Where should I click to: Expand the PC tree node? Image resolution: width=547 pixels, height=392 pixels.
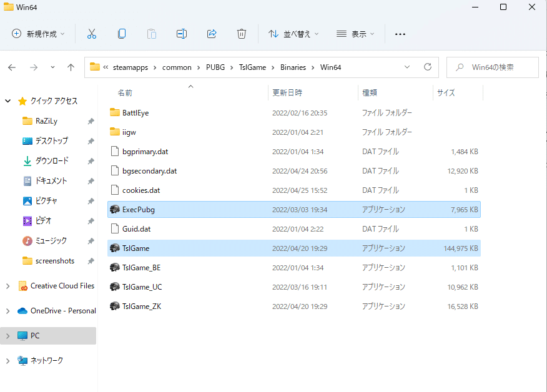[x=7, y=336]
